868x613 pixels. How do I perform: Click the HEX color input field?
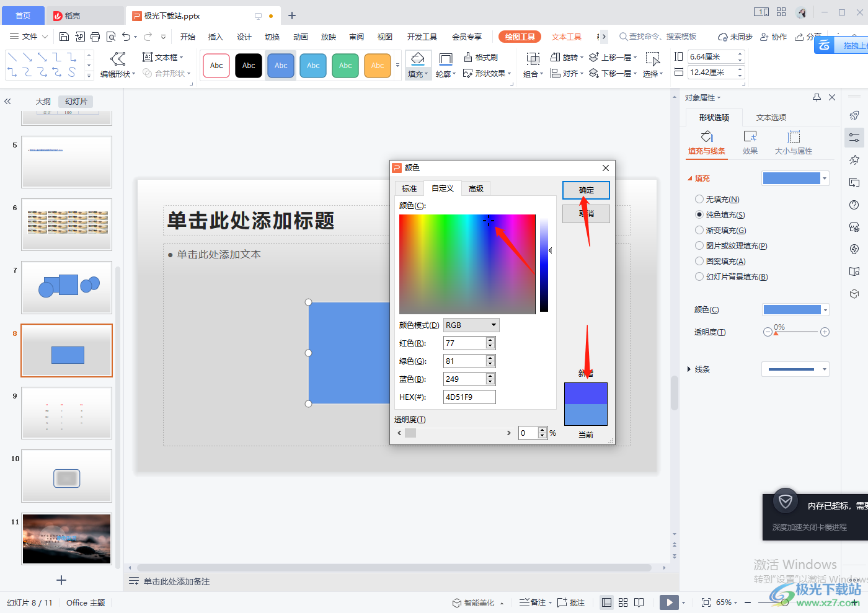coord(469,397)
